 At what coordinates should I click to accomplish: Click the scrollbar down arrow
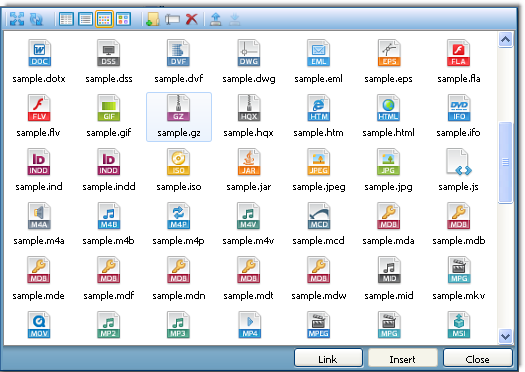coord(505,336)
